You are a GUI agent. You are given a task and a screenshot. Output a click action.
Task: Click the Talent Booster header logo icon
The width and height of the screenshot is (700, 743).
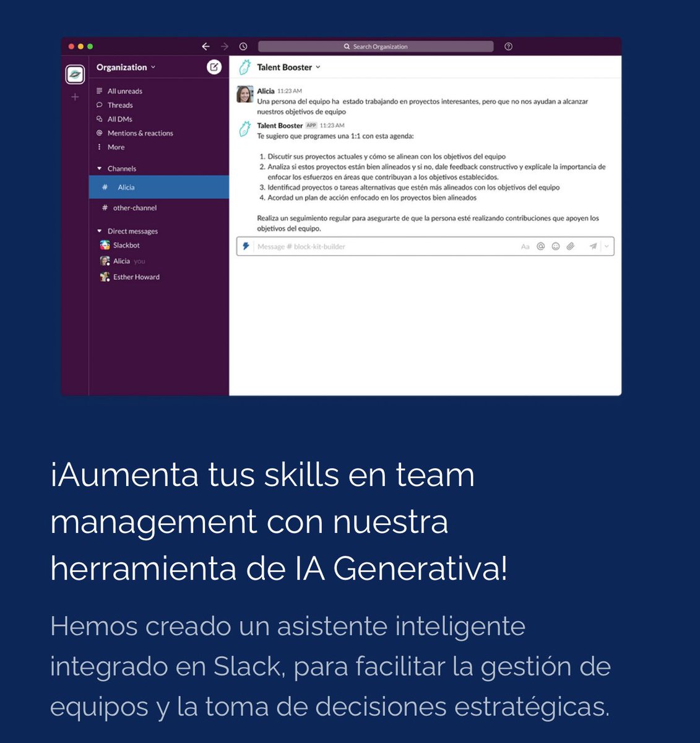tap(245, 67)
